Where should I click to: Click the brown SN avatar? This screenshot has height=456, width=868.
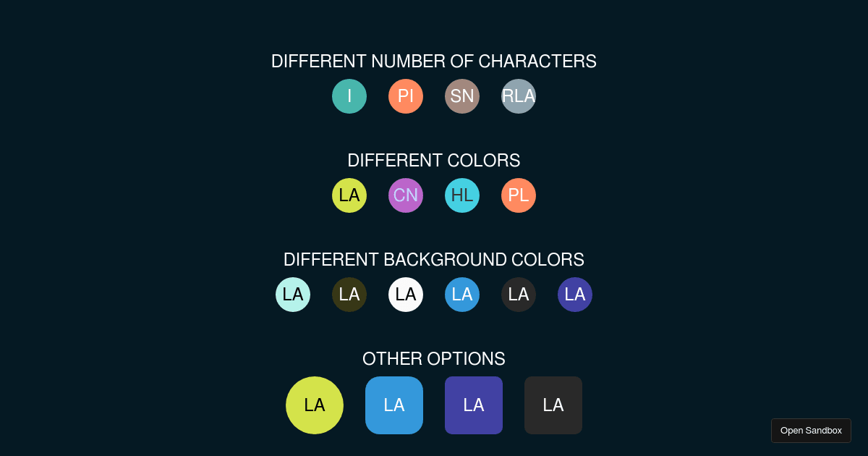(462, 96)
